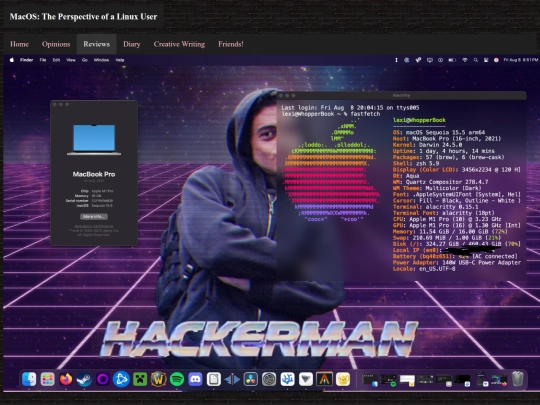The height and width of the screenshot is (405, 540).
Task: Launch Firefox from the dock
Action: click(x=66, y=380)
